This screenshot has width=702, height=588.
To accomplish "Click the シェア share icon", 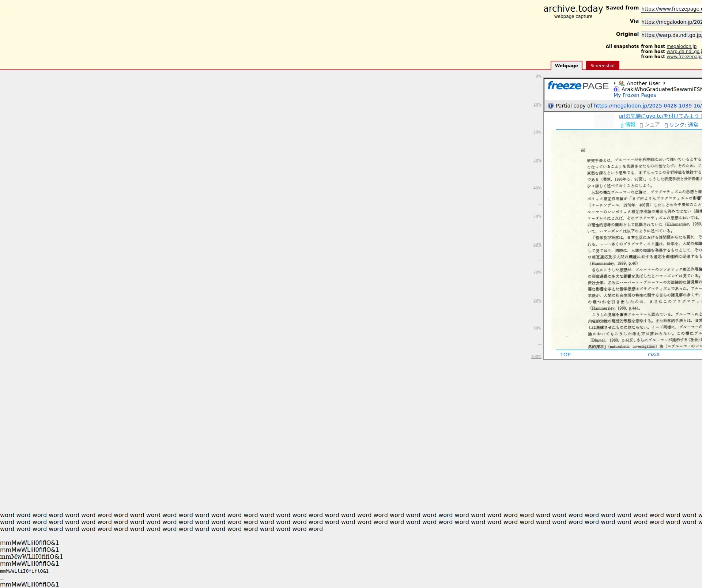I will point(641,125).
